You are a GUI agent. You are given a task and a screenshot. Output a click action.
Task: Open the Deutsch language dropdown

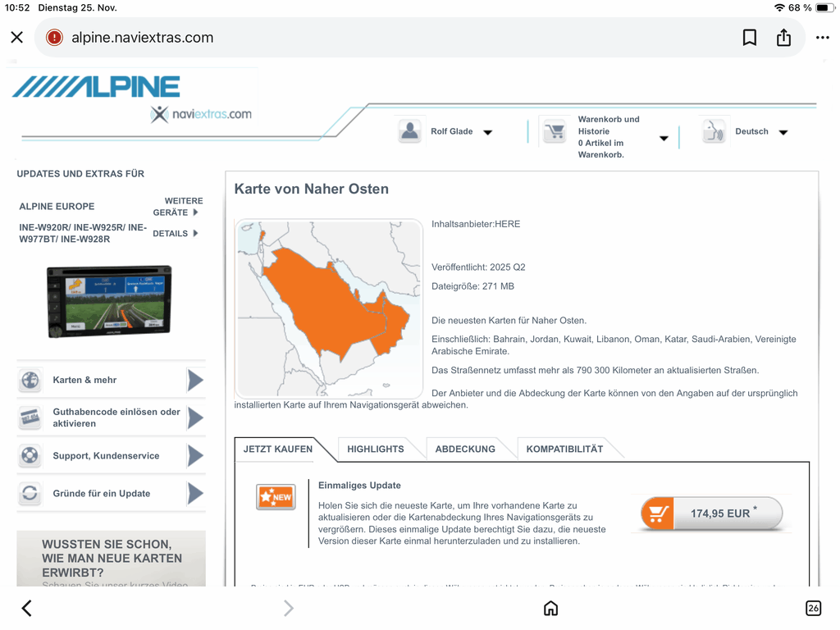(783, 132)
